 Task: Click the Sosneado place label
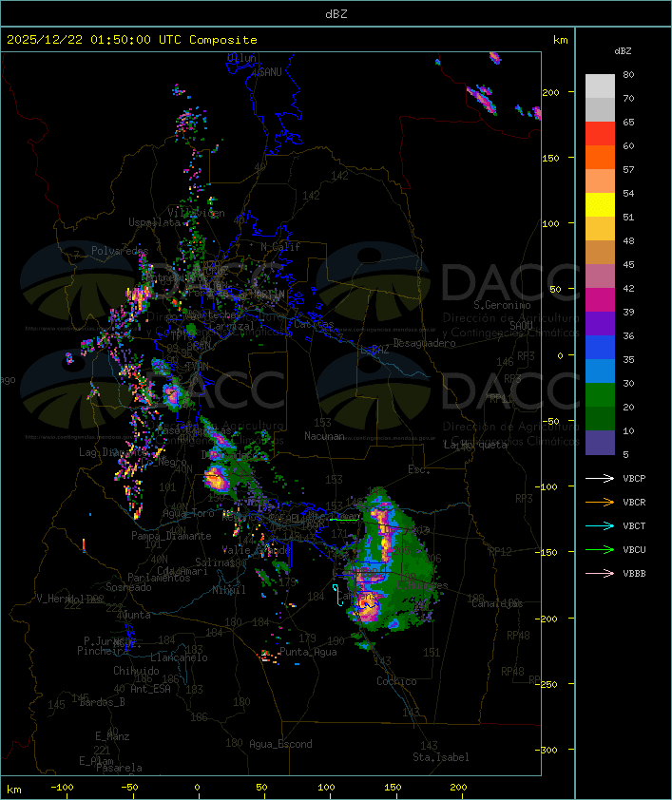pyautogui.click(x=128, y=587)
